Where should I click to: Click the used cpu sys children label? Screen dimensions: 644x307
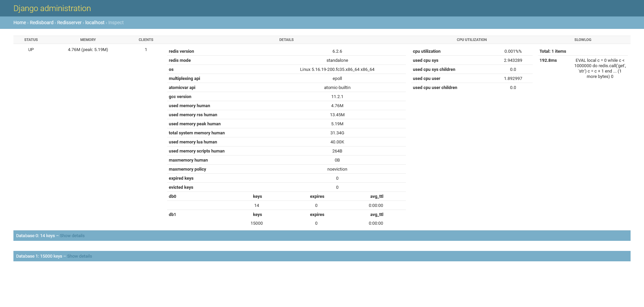(x=434, y=70)
